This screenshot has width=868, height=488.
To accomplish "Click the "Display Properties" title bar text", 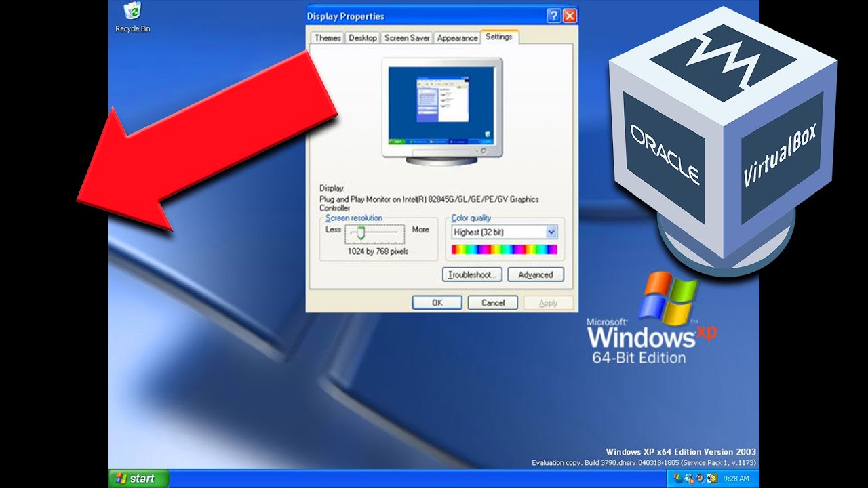I will tap(346, 16).
